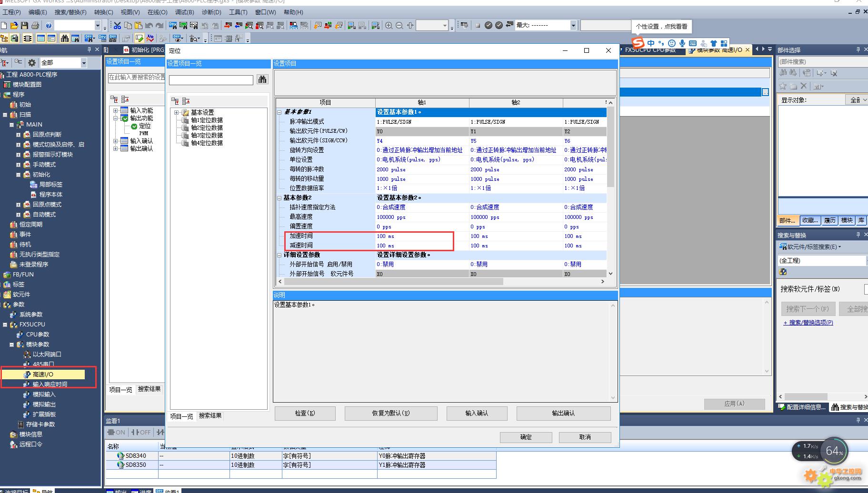Open the 工具(T) menu
The width and height of the screenshot is (868, 493).
point(238,12)
